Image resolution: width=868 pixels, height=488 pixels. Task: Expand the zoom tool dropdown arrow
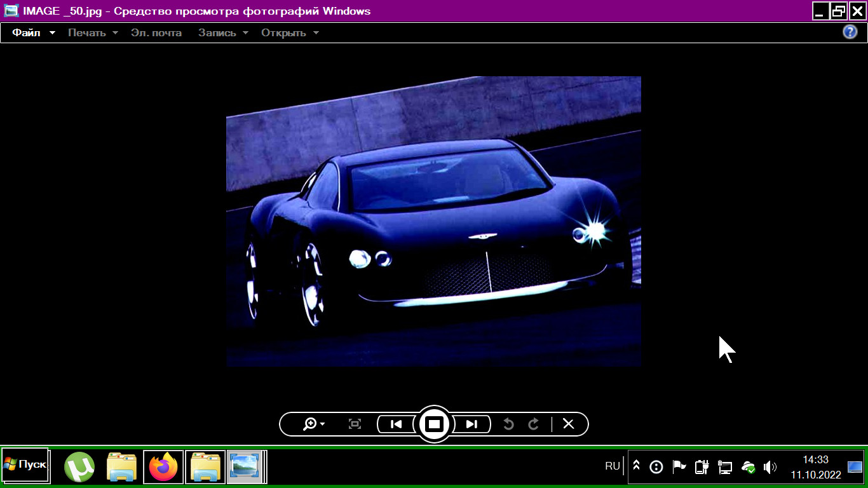[x=323, y=424]
